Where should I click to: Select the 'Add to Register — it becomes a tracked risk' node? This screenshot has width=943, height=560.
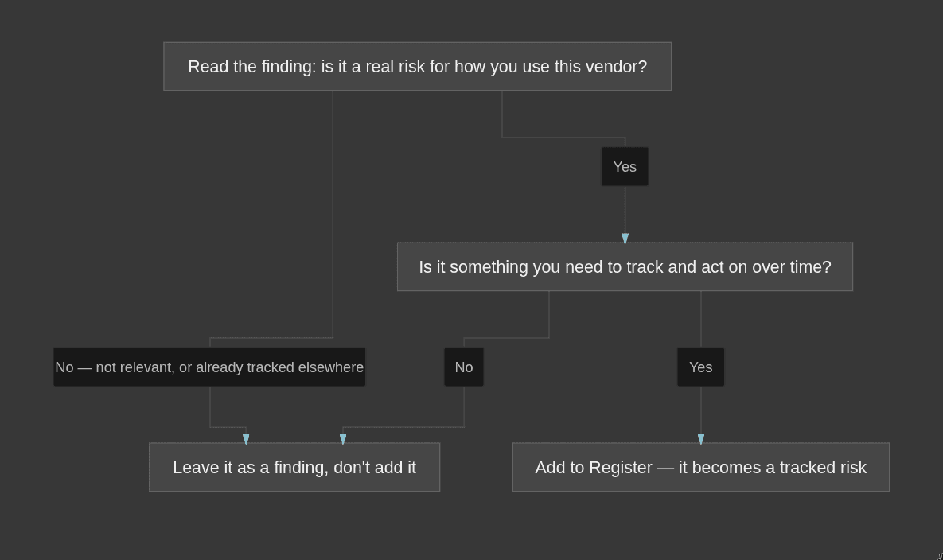[700, 468]
